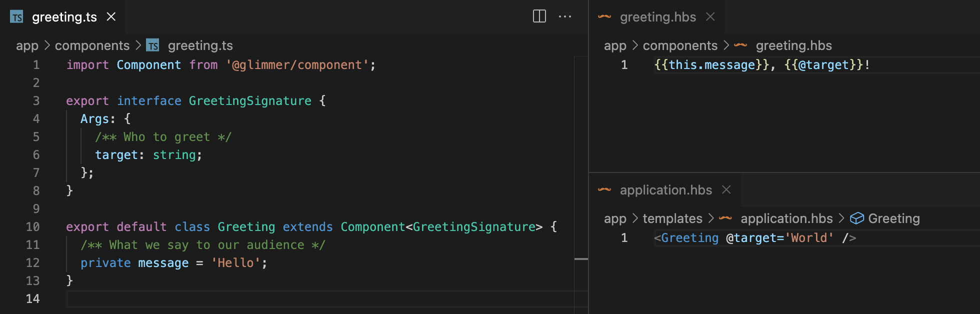The width and height of the screenshot is (980, 314).
Task: Click 'What we say to our audience' comment
Action: point(203,245)
